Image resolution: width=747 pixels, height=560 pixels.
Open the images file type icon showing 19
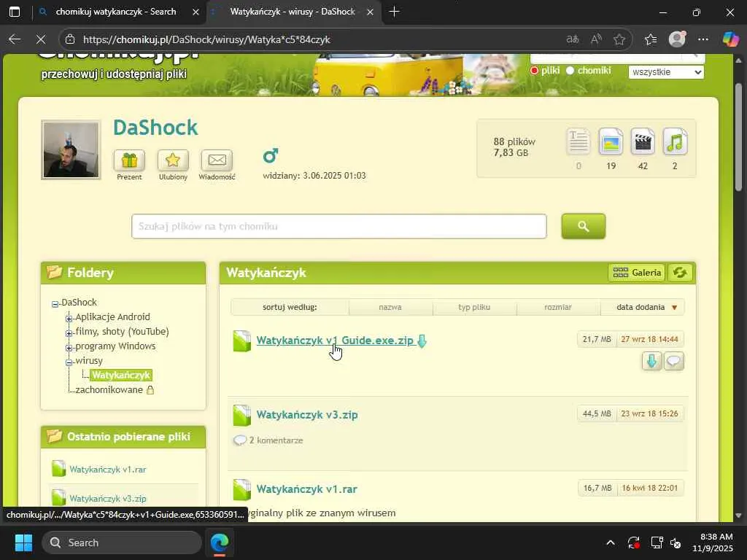[x=611, y=141]
